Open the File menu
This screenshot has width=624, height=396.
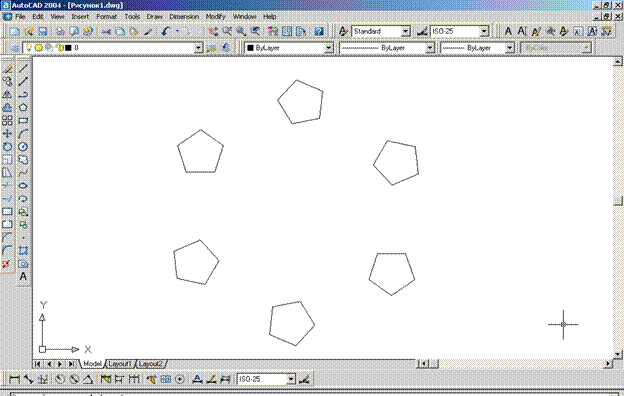coord(20,17)
